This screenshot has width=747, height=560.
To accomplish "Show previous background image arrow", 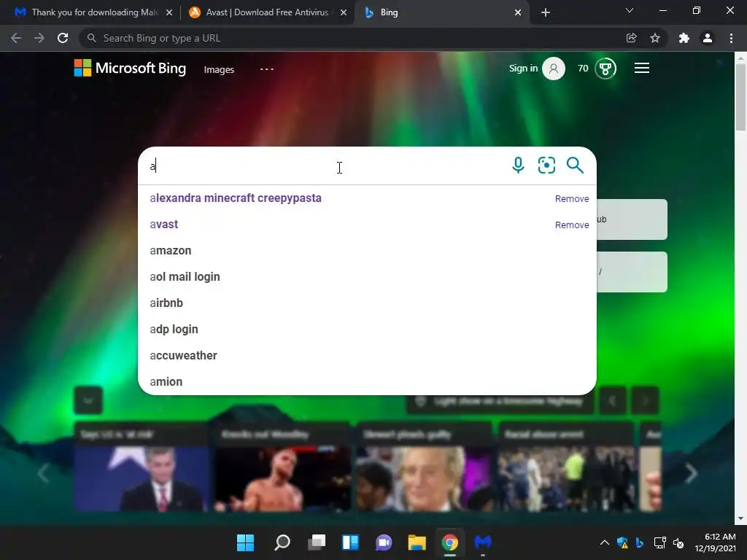I will coord(612,400).
